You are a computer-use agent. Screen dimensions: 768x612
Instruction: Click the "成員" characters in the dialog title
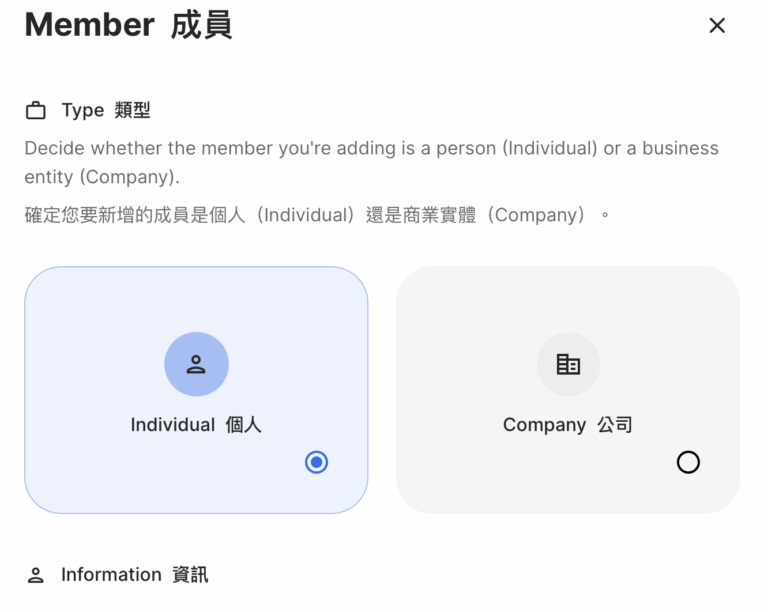pos(201,25)
